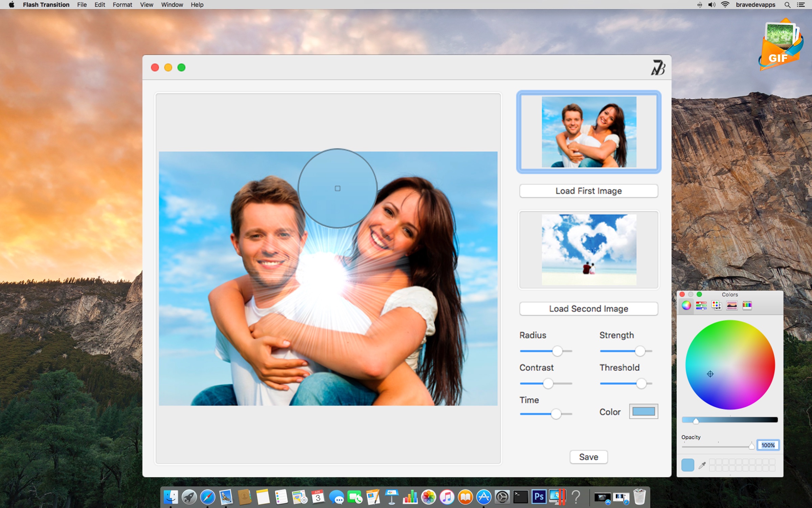Open the Format menu
Image resolution: width=812 pixels, height=508 pixels.
122,5
